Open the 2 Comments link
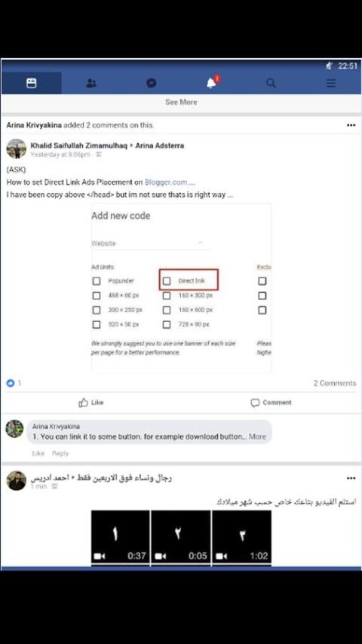This screenshot has width=362, height=644. coord(335,383)
